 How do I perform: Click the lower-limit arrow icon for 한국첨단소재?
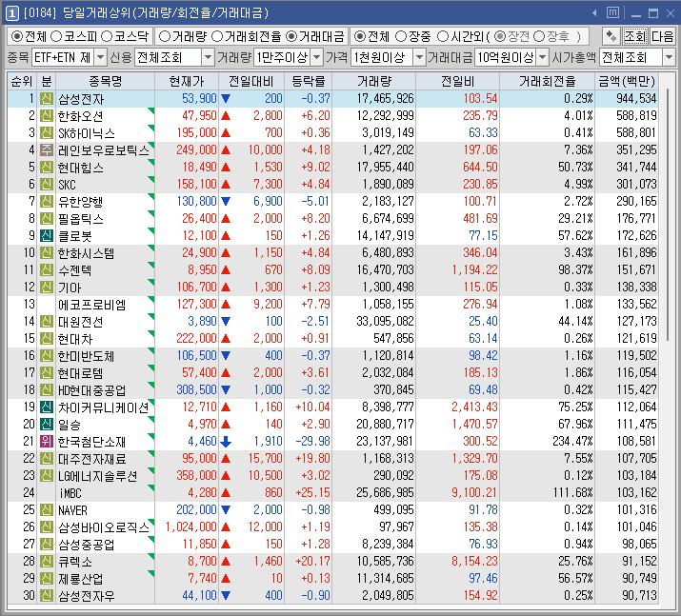[x=226, y=442]
